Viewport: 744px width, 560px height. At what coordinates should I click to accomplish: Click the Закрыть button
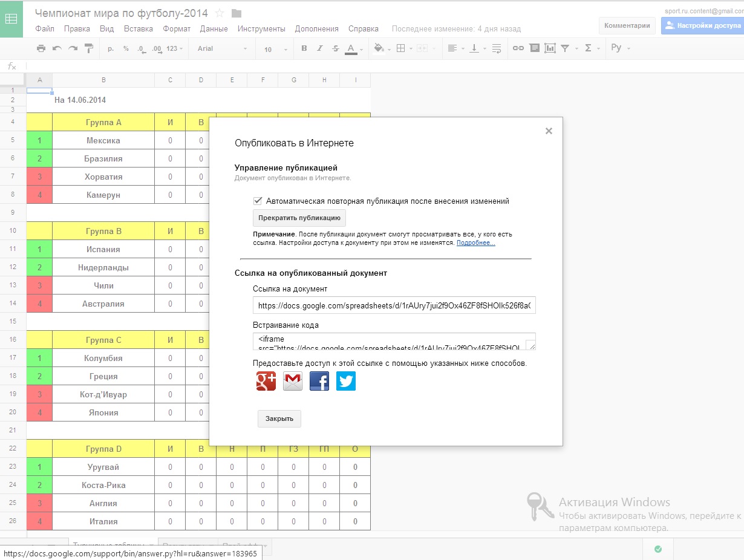click(279, 418)
